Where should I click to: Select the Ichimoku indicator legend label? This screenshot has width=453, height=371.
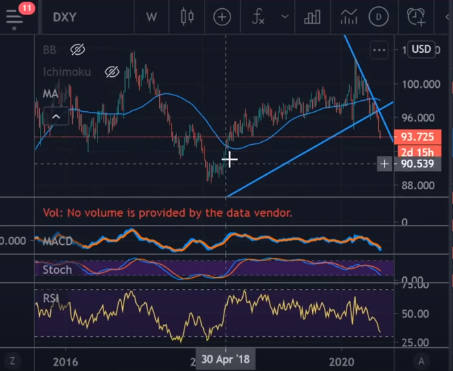coord(67,72)
